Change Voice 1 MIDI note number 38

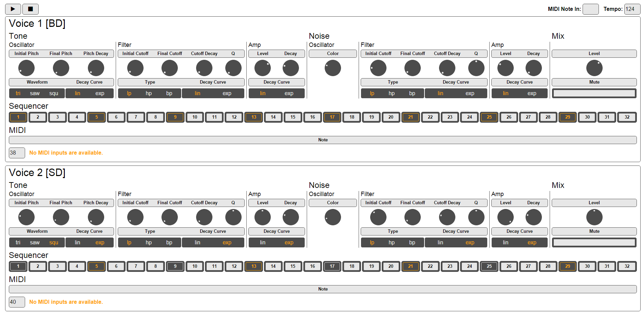[x=17, y=153]
